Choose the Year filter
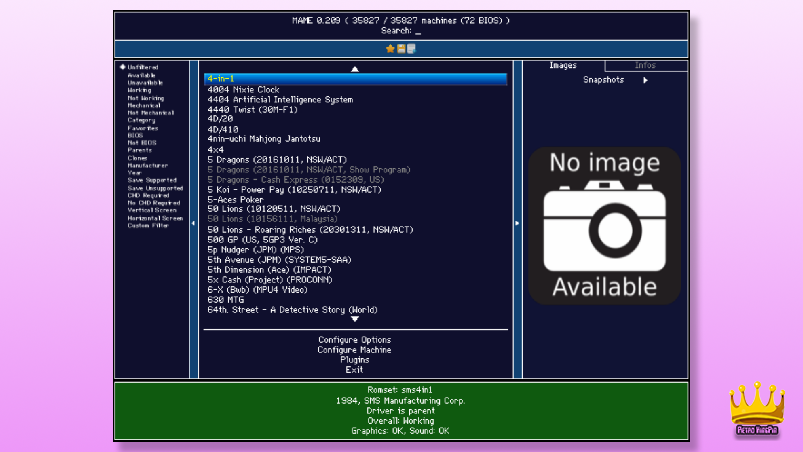803x452 pixels. coord(135,173)
